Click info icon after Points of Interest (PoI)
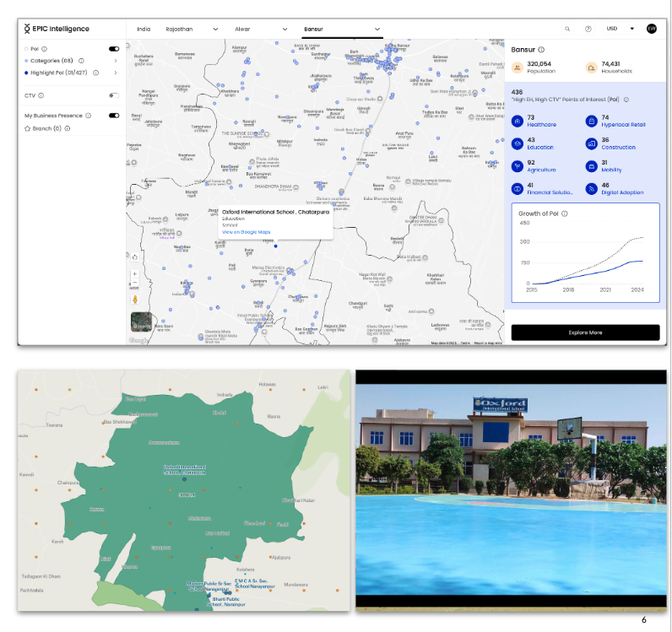The height and width of the screenshot is (632, 672). tap(626, 100)
